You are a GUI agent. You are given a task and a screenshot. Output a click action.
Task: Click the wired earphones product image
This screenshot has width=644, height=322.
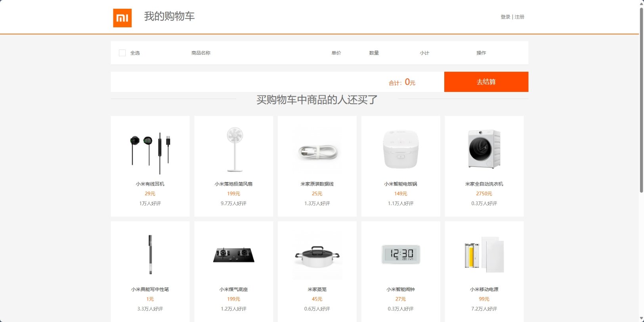(150, 152)
